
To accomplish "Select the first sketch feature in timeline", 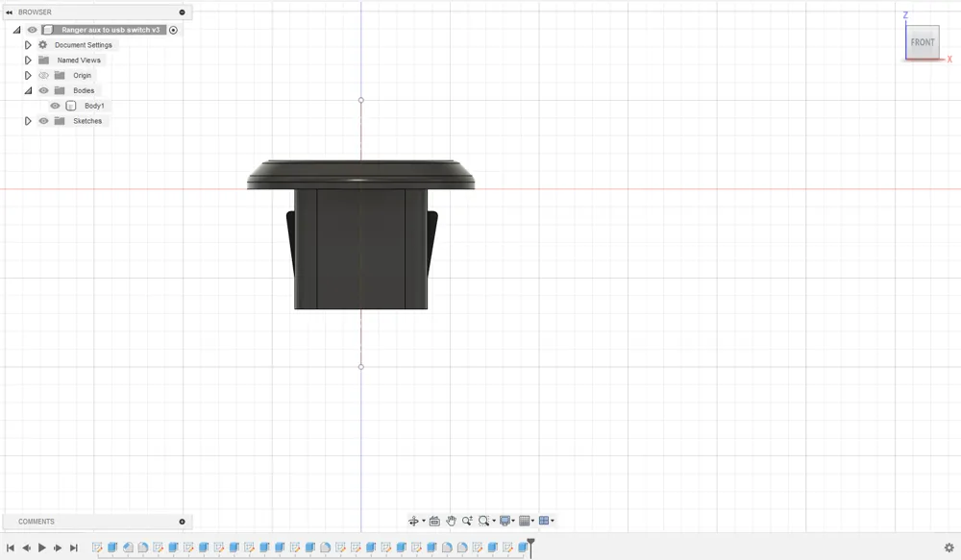I will (x=97, y=548).
